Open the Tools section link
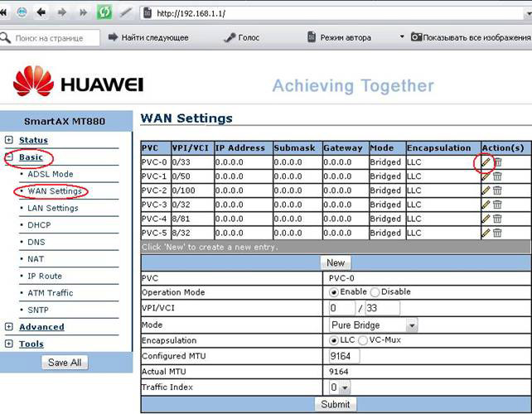This screenshot has height=414, width=532. point(31,344)
